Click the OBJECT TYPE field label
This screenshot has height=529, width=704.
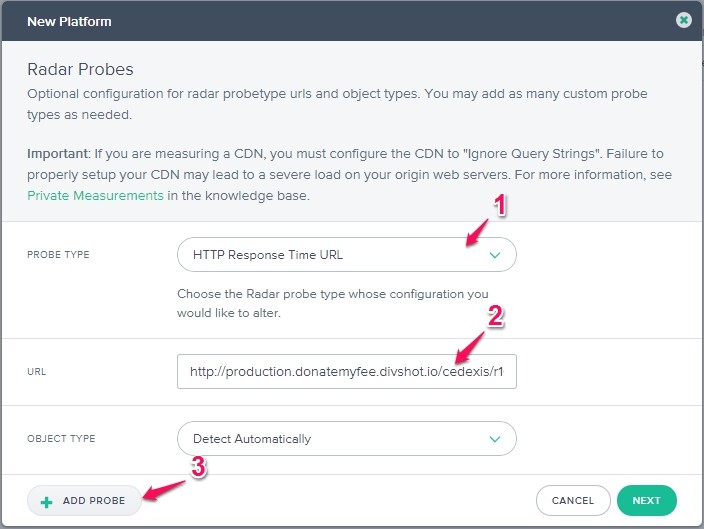[61, 439]
